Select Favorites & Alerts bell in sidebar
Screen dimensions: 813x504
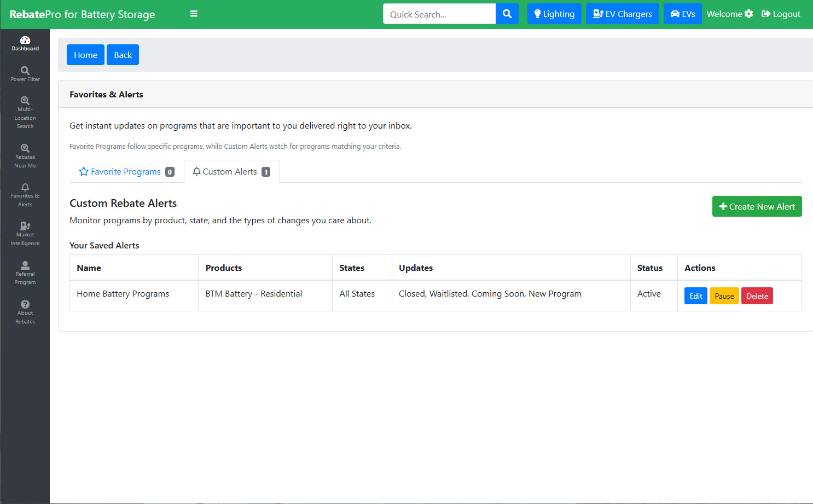click(25, 195)
